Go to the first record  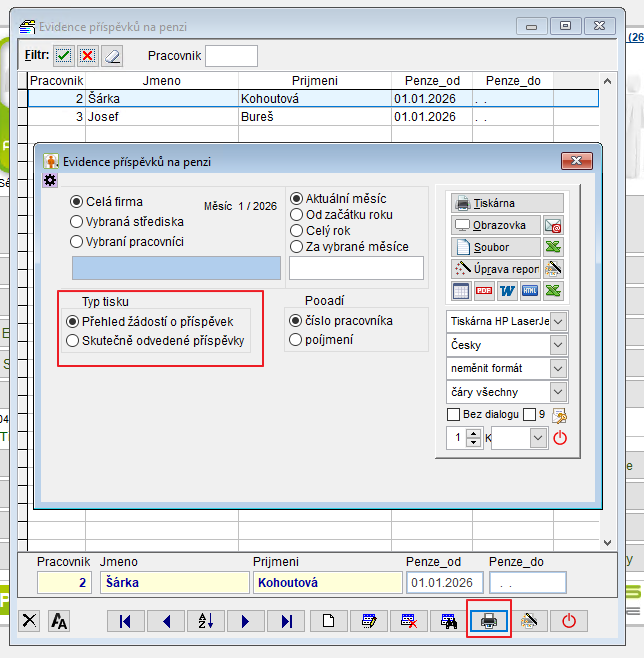tap(126, 621)
